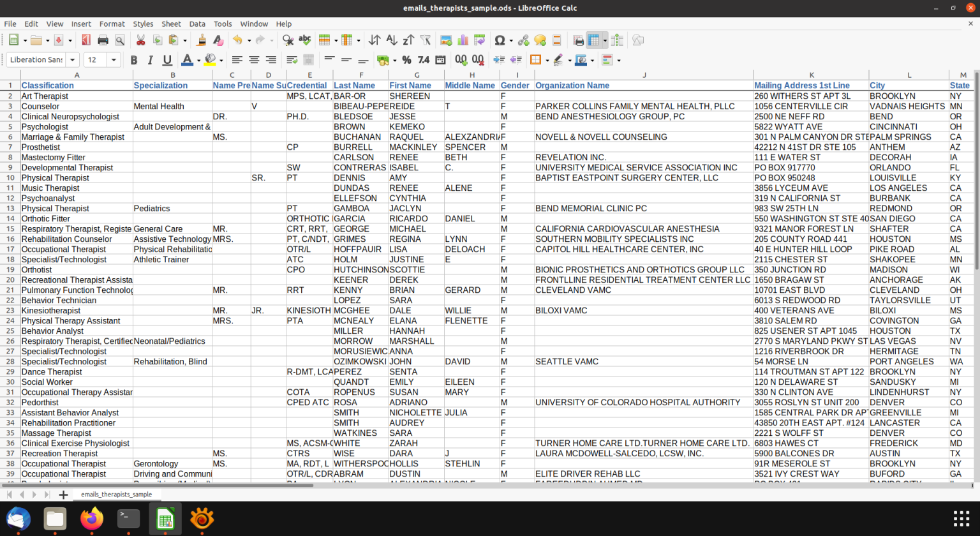Open the font size dropdown
The image size is (980, 536).
114,60
